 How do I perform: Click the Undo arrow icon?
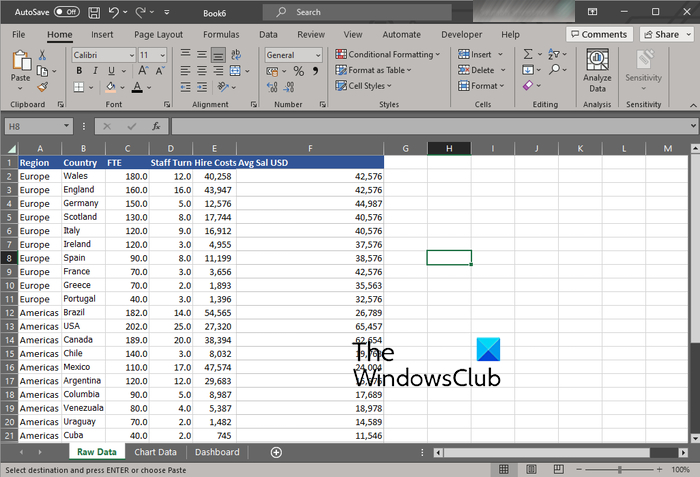tap(114, 12)
